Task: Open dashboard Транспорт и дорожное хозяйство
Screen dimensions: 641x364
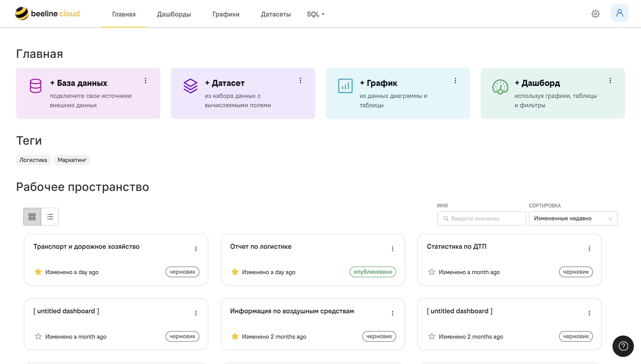Action: pos(87,247)
